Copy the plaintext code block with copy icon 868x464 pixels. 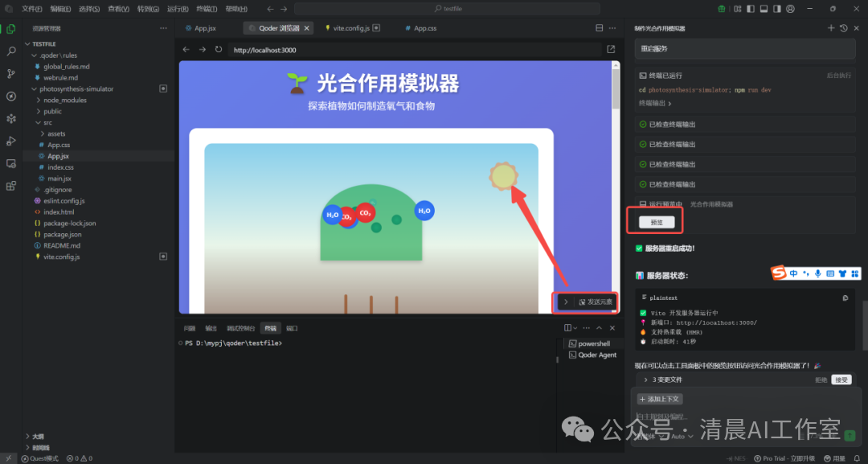(845, 298)
